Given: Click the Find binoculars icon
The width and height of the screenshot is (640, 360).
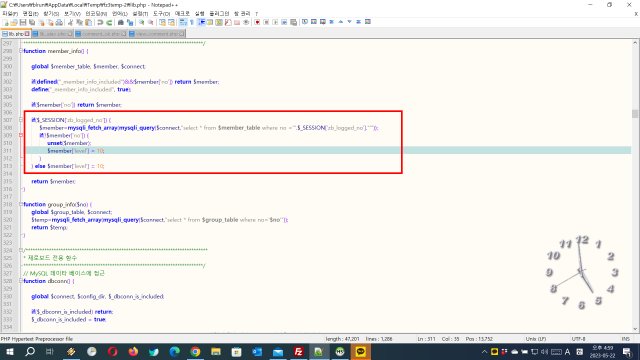Looking at the screenshot, I should pos(121,22).
